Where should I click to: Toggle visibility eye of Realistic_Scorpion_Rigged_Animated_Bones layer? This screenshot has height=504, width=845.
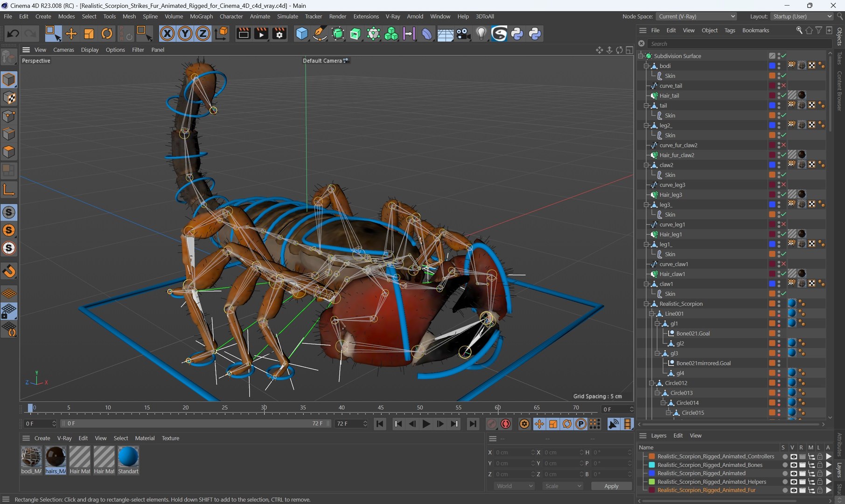(793, 465)
